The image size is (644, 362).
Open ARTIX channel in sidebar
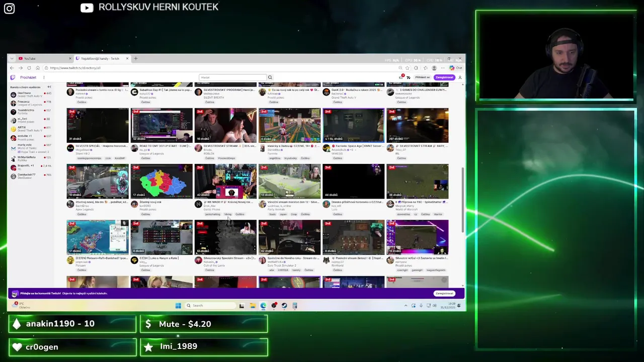[31, 128]
